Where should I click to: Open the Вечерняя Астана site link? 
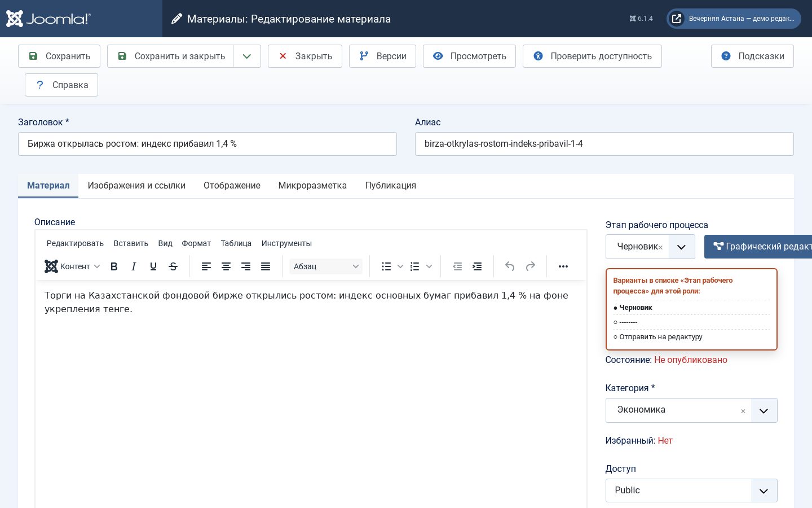pyautogui.click(x=734, y=19)
